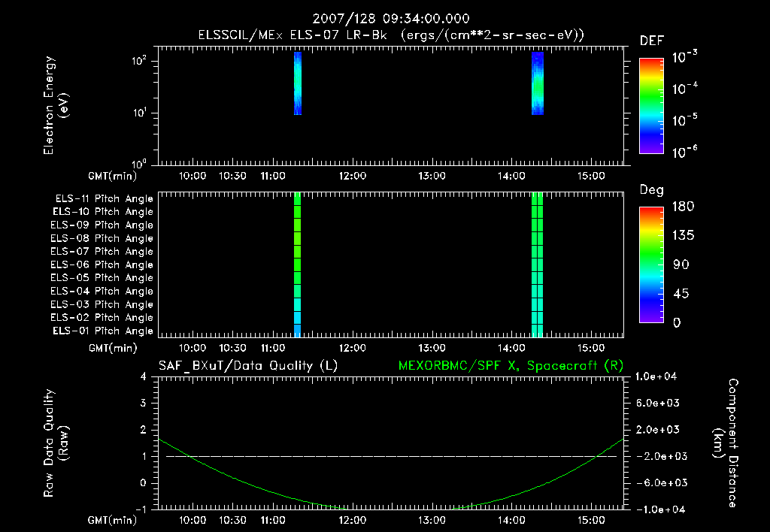The height and width of the screenshot is (532, 770).
Task: Select the DEF legend label
Action: 652,41
